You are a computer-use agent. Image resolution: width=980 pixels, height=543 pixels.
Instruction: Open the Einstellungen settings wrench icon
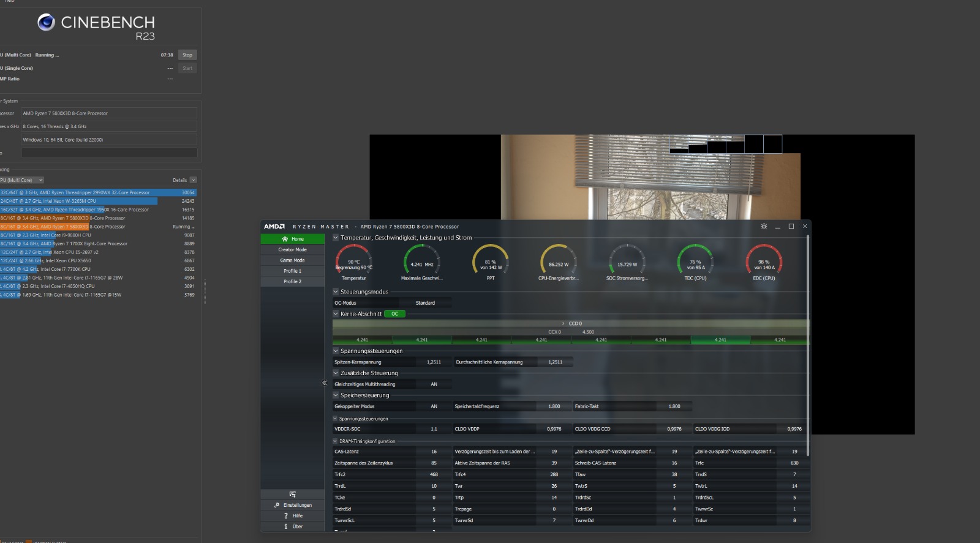[277, 505]
